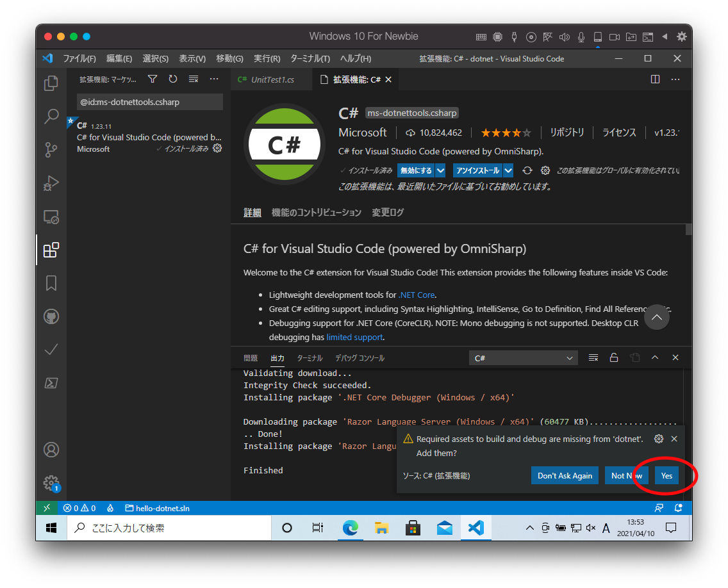Open the Explorer view in activity bar
Viewport: 728px width, 588px height.
pyautogui.click(x=51, y=83)
